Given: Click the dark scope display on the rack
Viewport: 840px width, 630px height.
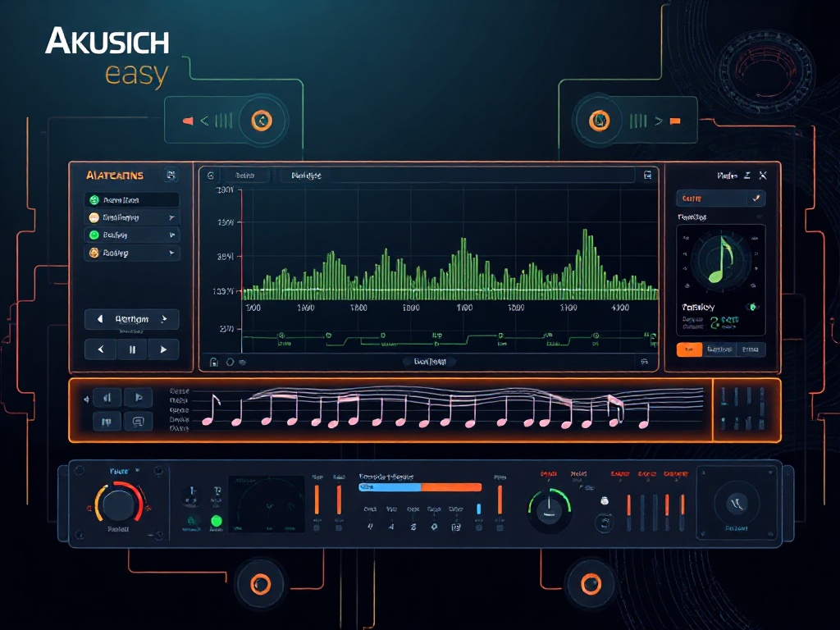Looking at the screenshot, I should tap(267, 504).
